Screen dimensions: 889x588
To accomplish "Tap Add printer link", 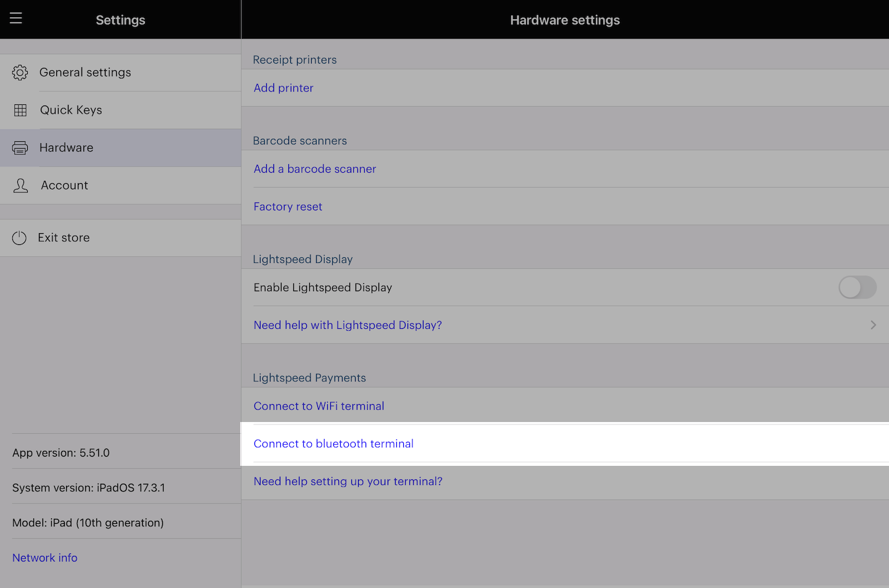I will (x=283, y=88).
